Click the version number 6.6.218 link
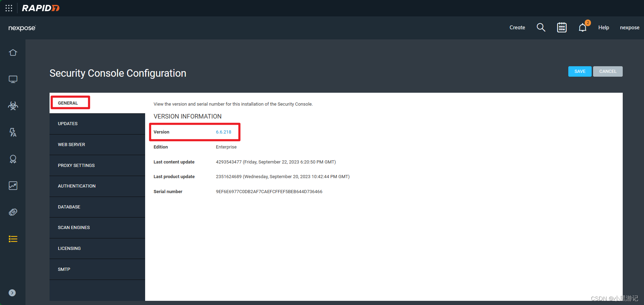The height and width of the screenshot is (305, 644). [x=224, y=132]
